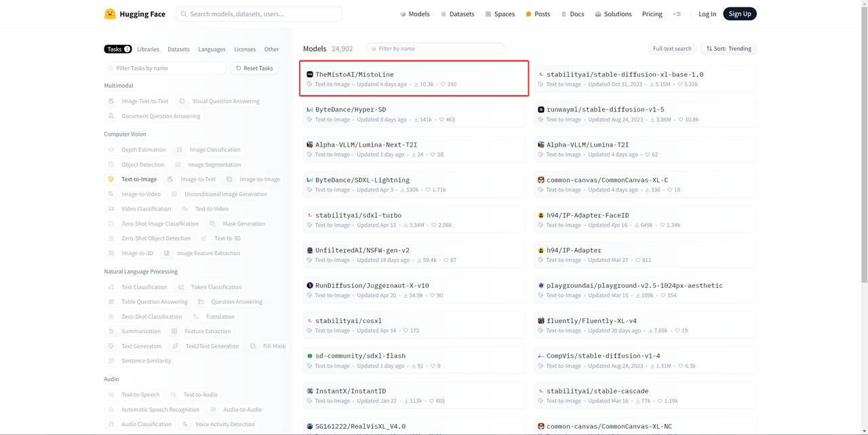Click the common-canvas avatar beside CommonCanvas-XL-C
Screen dimensions: 868x435
tap(541, 180)
